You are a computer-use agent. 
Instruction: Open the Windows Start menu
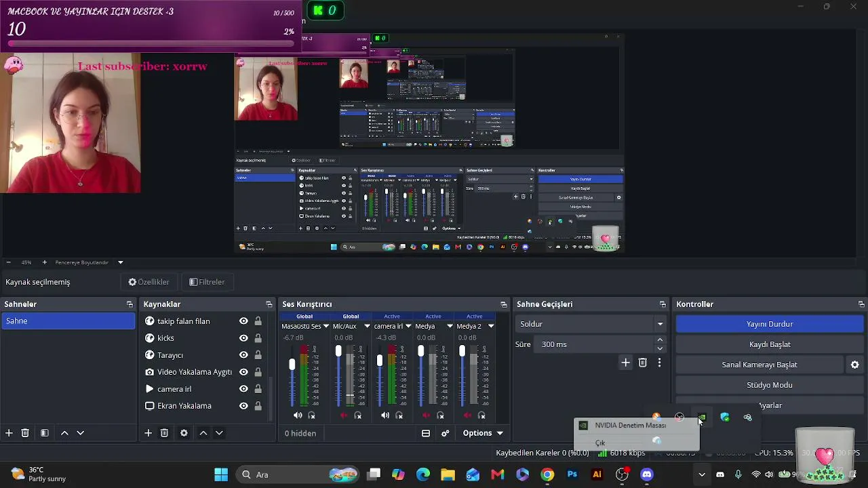coord(221,474)
